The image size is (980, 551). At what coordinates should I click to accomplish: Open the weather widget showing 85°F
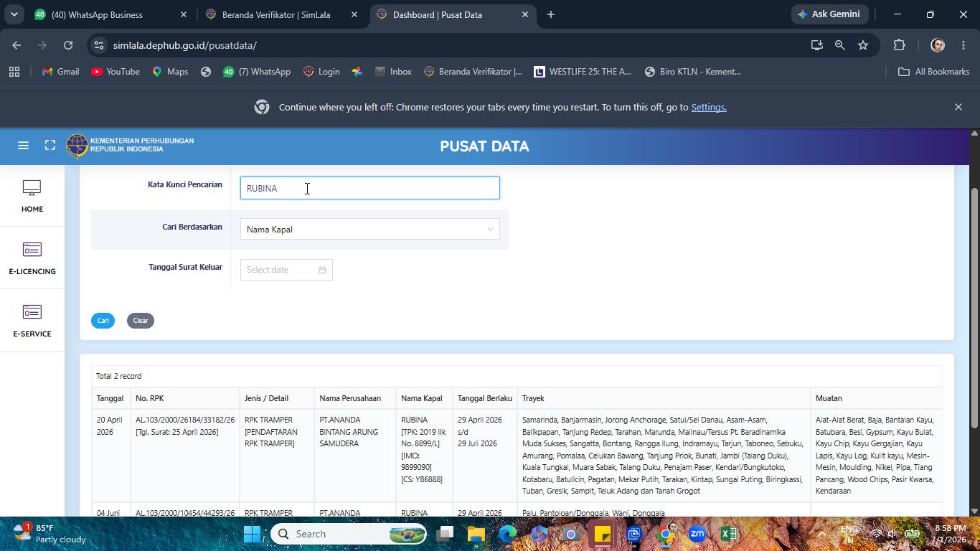(x=50, y=534)
